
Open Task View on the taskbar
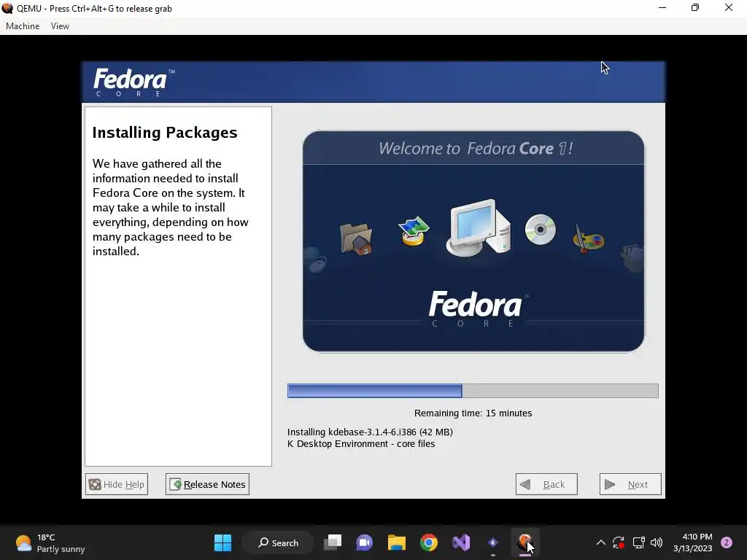[x=333, y=542]
